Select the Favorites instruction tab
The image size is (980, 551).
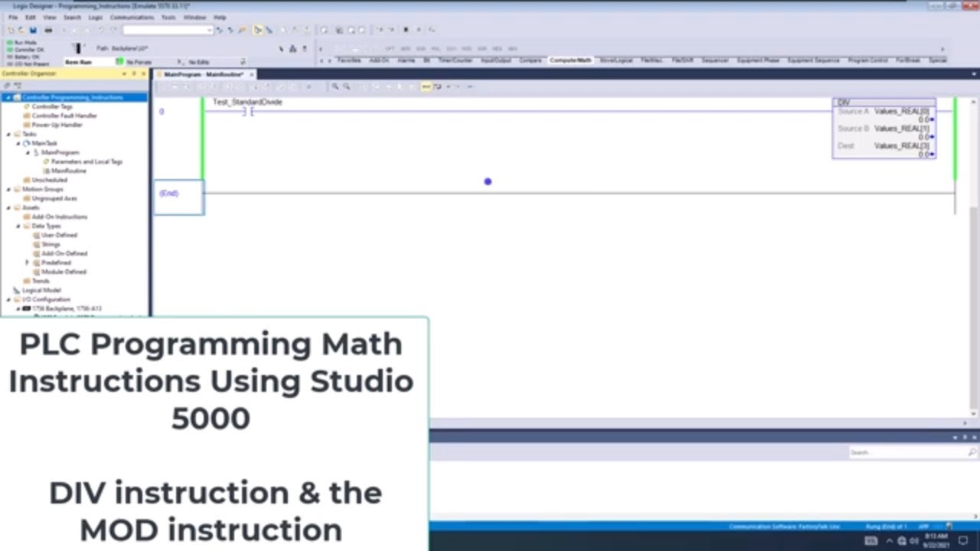click(x=349, y=60)
